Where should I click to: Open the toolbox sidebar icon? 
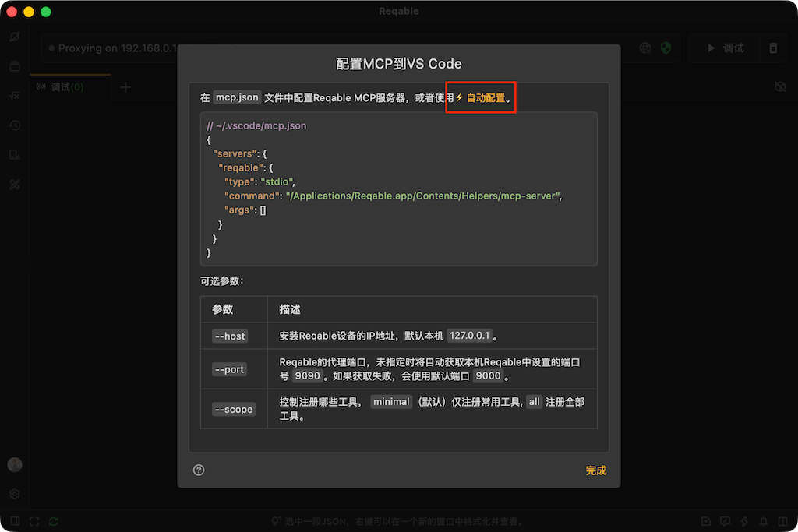[x=15, y=185]
